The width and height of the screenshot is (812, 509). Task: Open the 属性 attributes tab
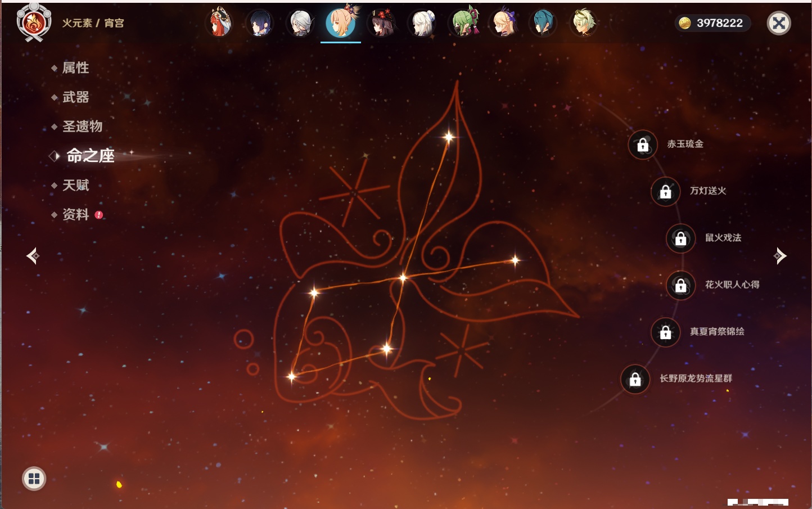pos(75,68)
